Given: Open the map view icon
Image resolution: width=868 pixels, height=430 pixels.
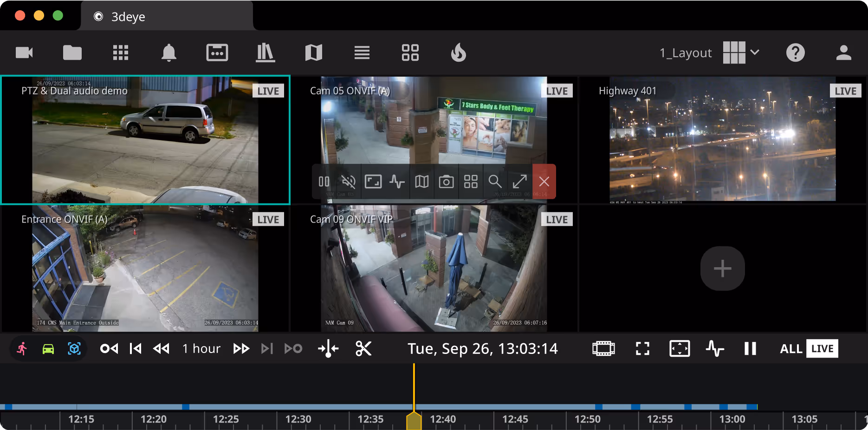Looking at the screenshot, I should 313,53.
